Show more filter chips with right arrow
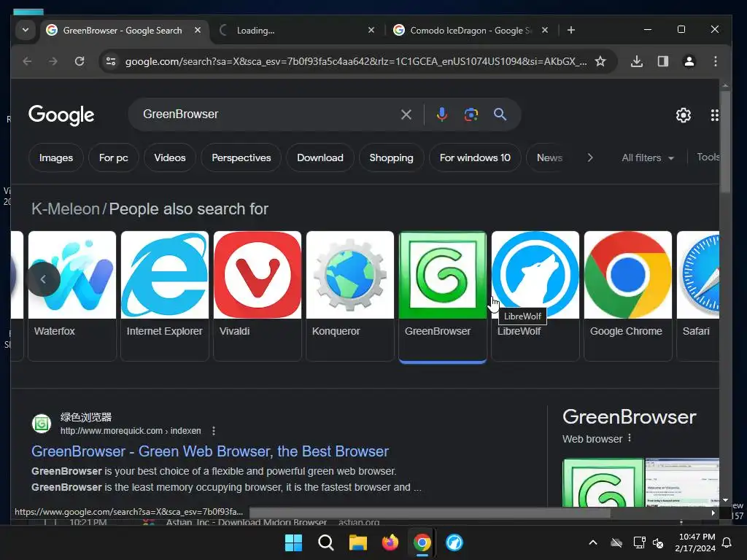The width and height of the screenshot is (747, 560). click(589, 157)
